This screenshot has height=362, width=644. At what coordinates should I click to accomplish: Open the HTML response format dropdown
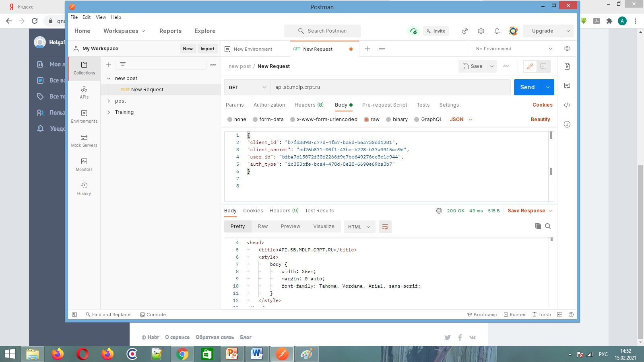pos(359,227)
